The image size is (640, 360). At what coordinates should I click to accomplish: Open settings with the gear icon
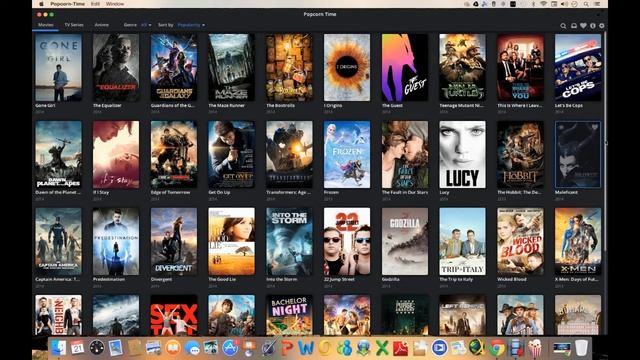point(602,26)
